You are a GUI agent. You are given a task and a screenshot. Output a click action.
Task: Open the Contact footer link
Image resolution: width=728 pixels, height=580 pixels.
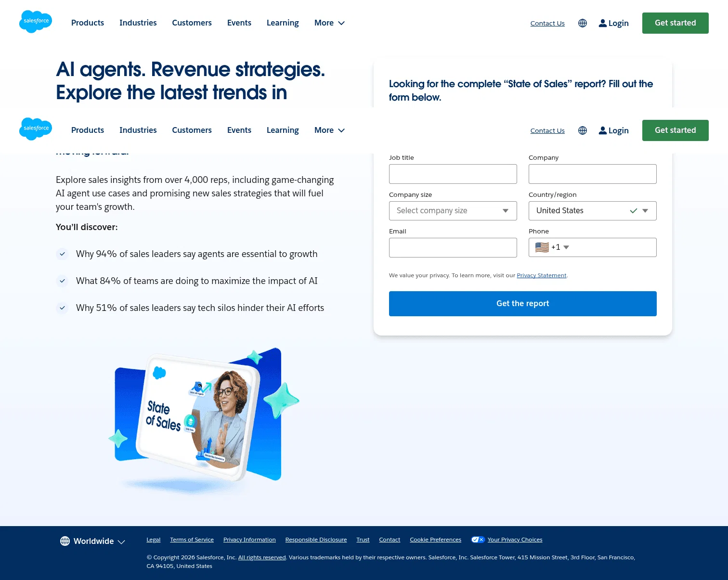tap(390, 540)
